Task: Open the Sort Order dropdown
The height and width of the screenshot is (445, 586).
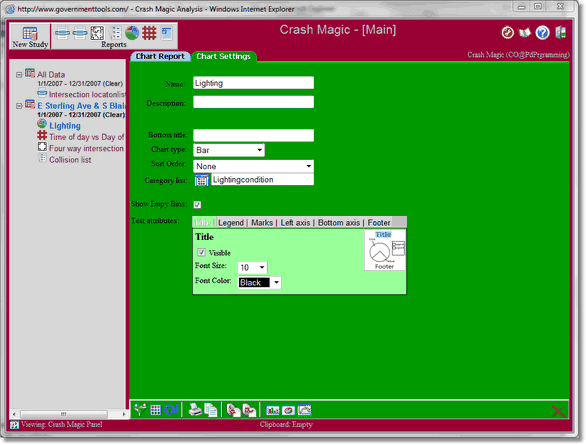Action: pos(253,166)
